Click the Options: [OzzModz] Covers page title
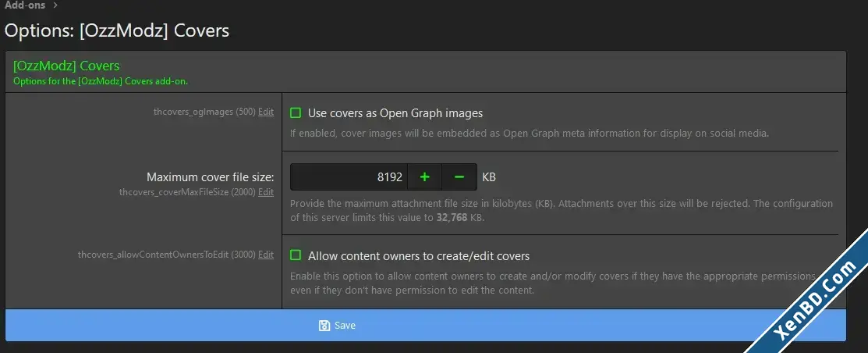The width and height of the screenshot is (868, 353). coord(117,30)
